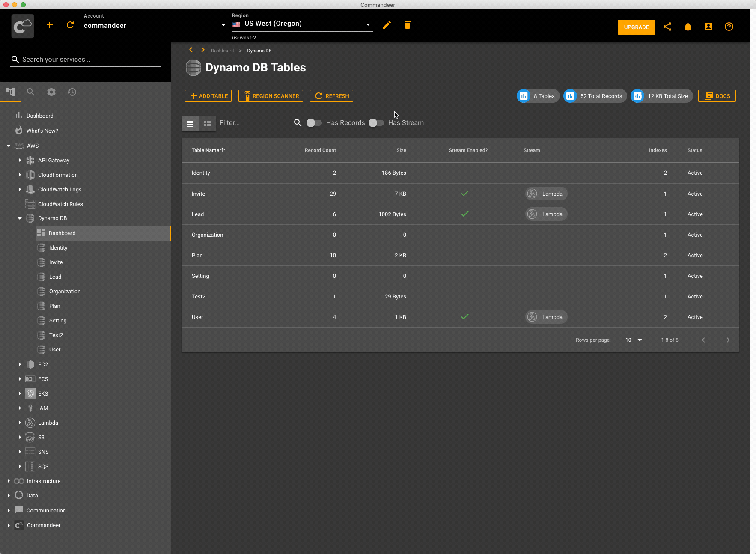Viewport: 756px width, 554px height.
Task: Sort by Table Name column header
Action: coord(208,150)
